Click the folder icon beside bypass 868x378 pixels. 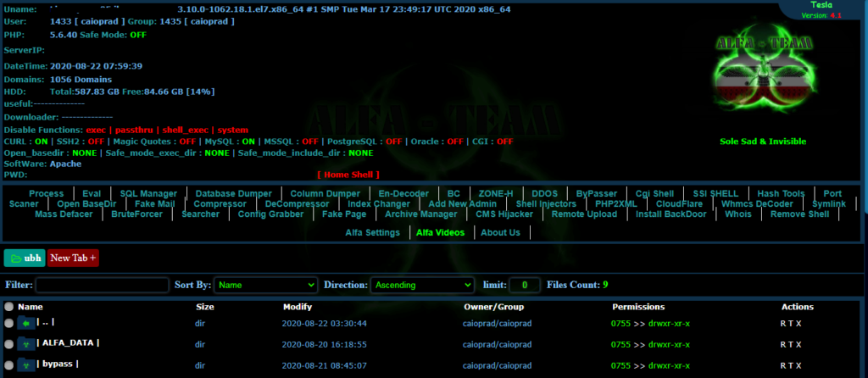25,364
